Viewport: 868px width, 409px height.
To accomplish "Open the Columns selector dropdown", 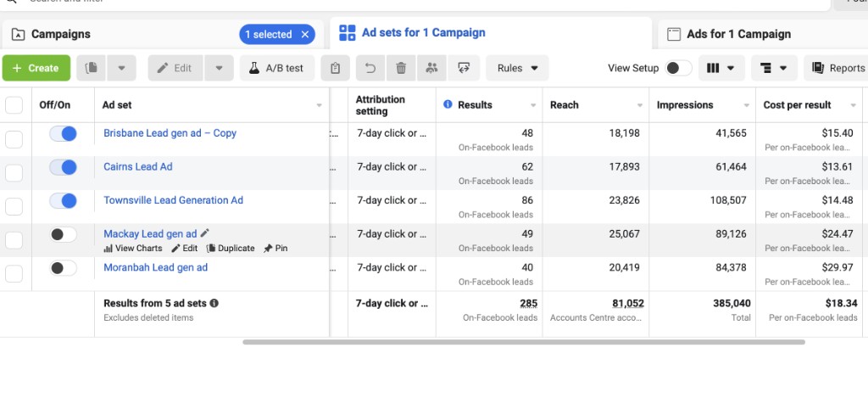I will (x=721, y=68).
